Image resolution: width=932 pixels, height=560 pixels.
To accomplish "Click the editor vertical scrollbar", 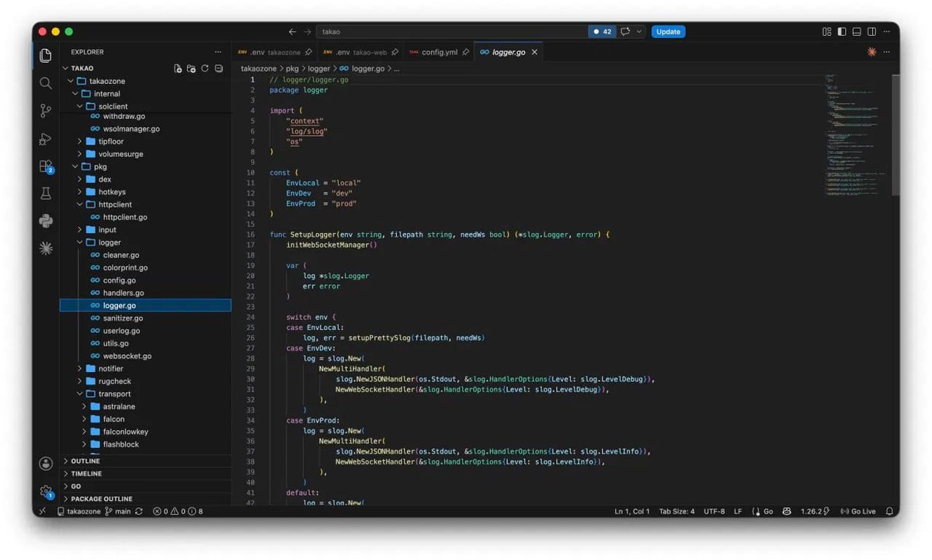I will pyautogui.click(x=895, y=134).
